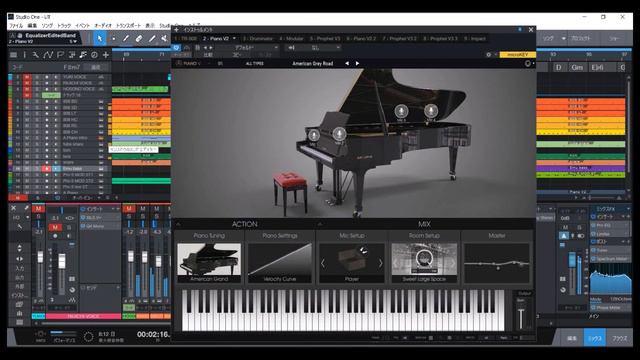
Task: Open sends section dropdown arrow in mixer
Action: tap(118, 287)
